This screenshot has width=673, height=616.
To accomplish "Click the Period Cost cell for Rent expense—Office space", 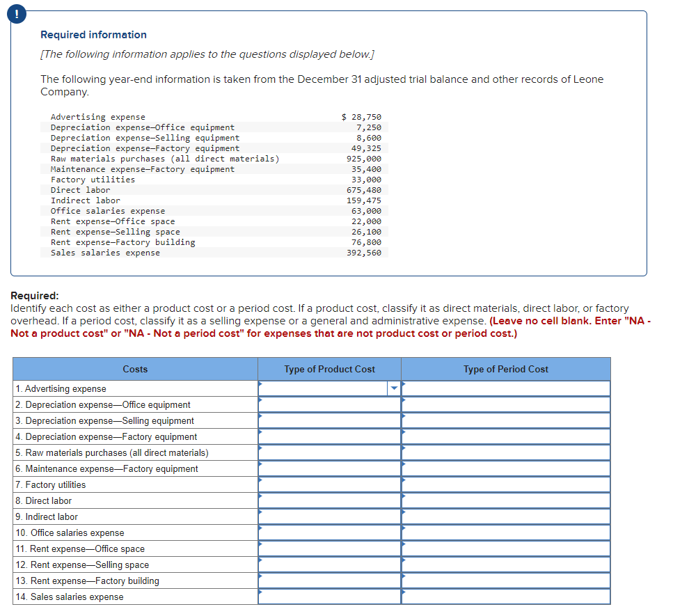I will (506, 548).
